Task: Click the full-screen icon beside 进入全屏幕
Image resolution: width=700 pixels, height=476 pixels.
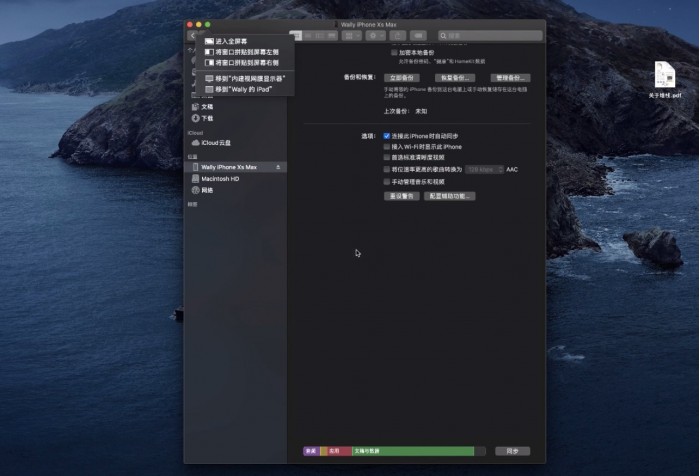Action: (209, 41)
